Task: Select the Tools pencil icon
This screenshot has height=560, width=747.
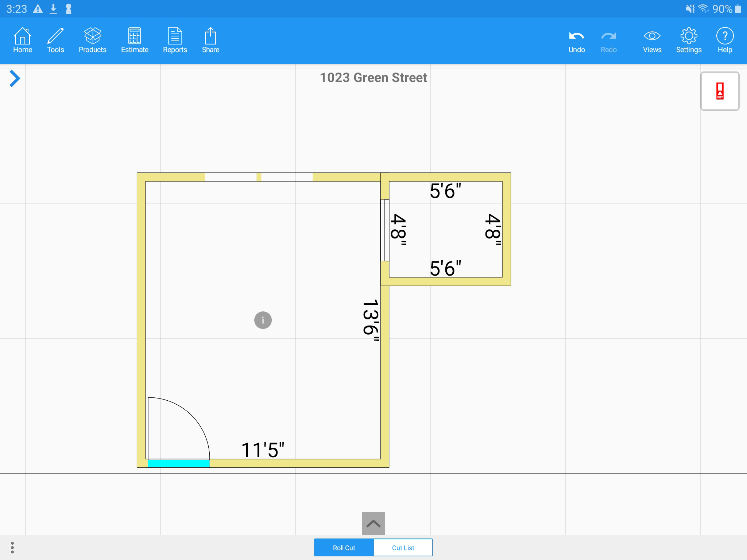Action: click(x=55, y=40)
